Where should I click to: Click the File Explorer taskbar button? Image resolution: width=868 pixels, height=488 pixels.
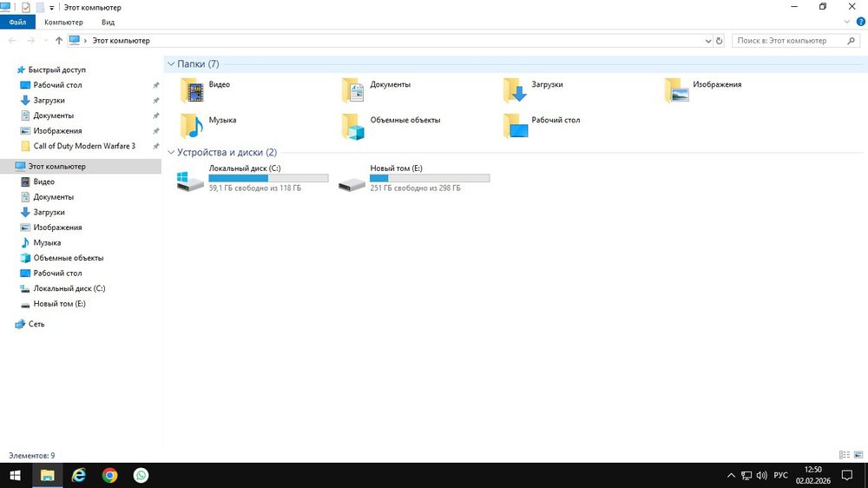tap(48, 475)
